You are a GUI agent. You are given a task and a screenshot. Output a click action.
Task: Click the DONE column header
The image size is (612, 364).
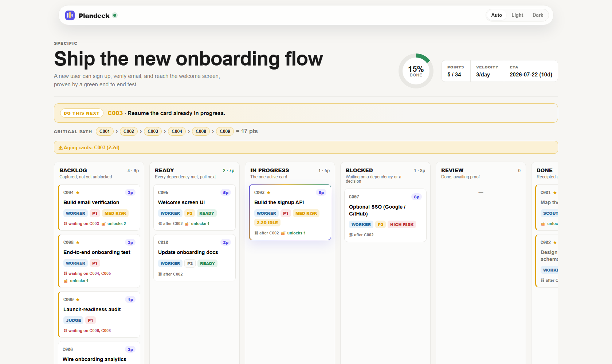coord(545,170)
